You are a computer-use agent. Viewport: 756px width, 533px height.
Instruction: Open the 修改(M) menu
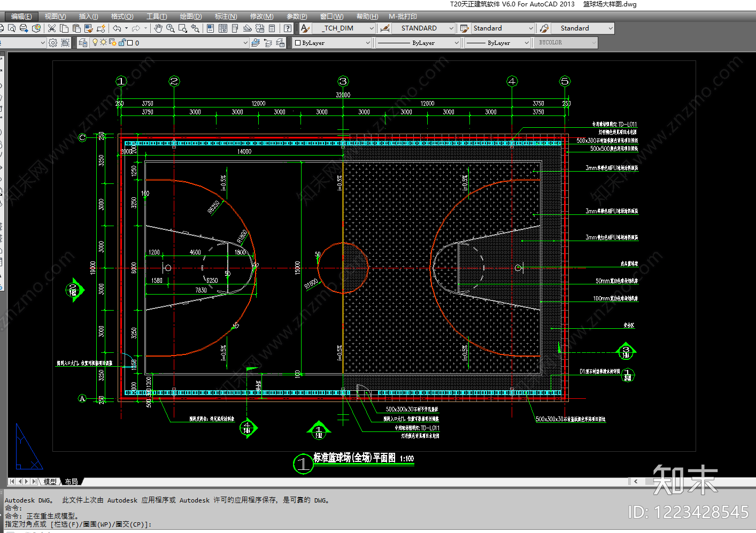tap(262, 17)
